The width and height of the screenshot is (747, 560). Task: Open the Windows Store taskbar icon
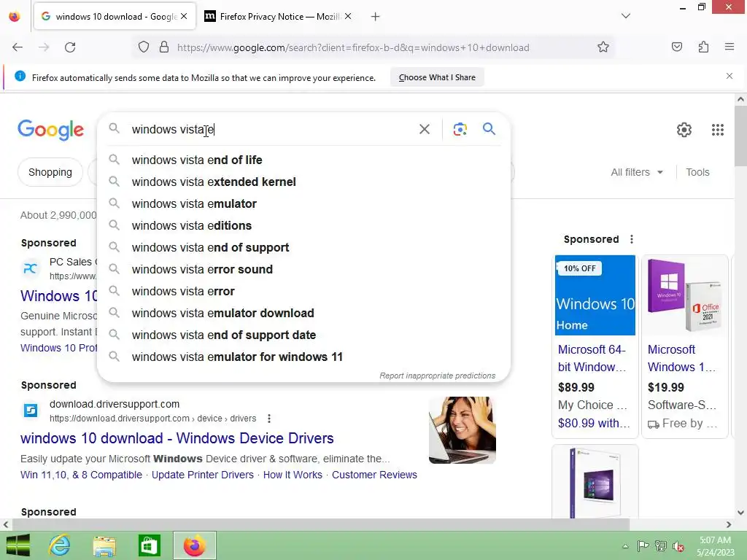149,545
